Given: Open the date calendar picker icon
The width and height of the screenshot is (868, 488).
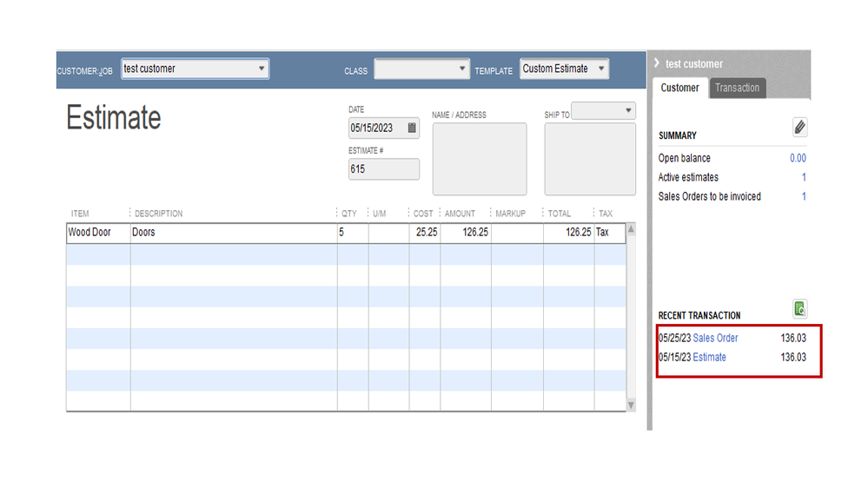Looking at the screenshot, I should [x=412, y=128].
